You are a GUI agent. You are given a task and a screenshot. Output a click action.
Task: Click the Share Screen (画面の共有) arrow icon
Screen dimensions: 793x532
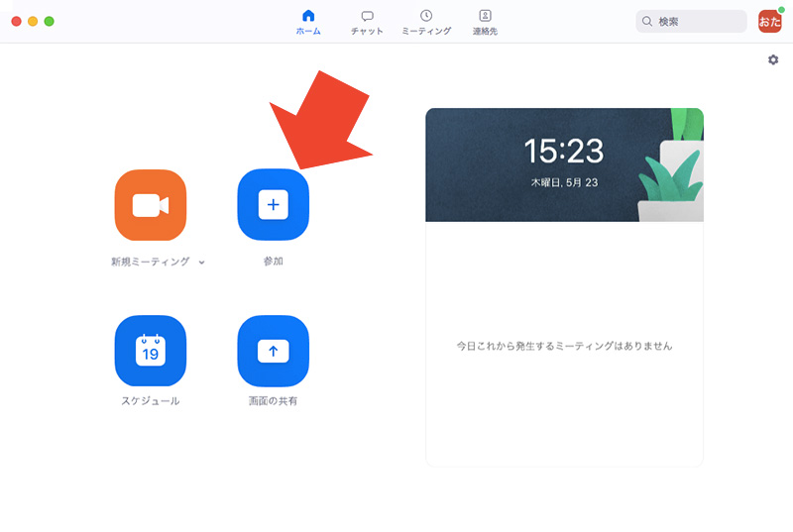click(274, 351)
